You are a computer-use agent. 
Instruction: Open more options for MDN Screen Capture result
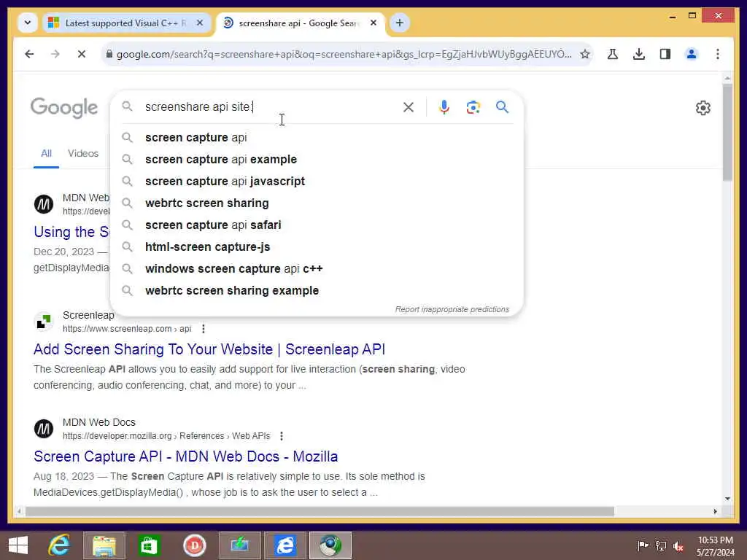[x=282, y=436]
